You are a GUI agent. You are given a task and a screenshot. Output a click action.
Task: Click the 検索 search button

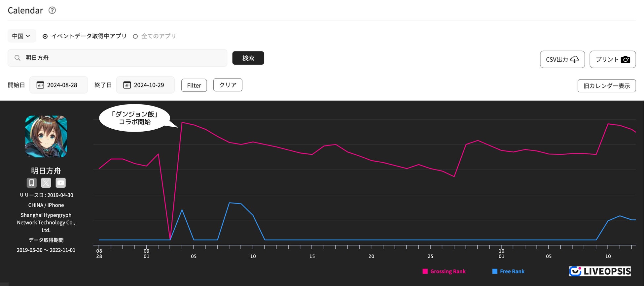tap(248, 58)
